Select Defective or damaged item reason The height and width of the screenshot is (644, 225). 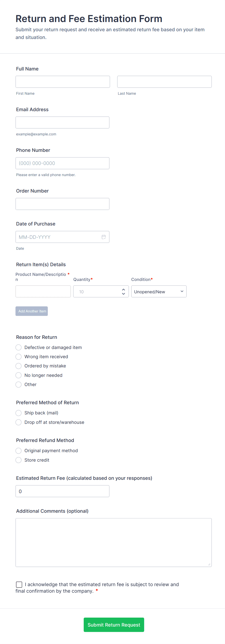pyautogui.click(x=18, y=347)
